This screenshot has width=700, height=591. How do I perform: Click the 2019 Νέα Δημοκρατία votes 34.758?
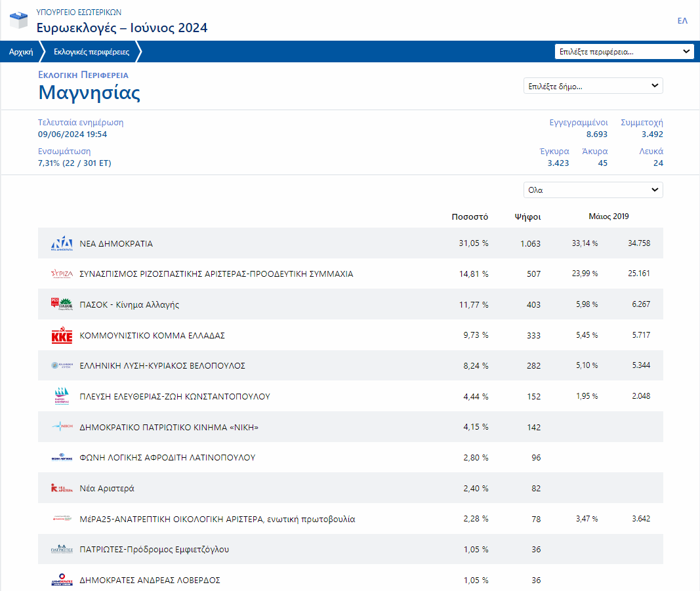(x=639, y=243)
